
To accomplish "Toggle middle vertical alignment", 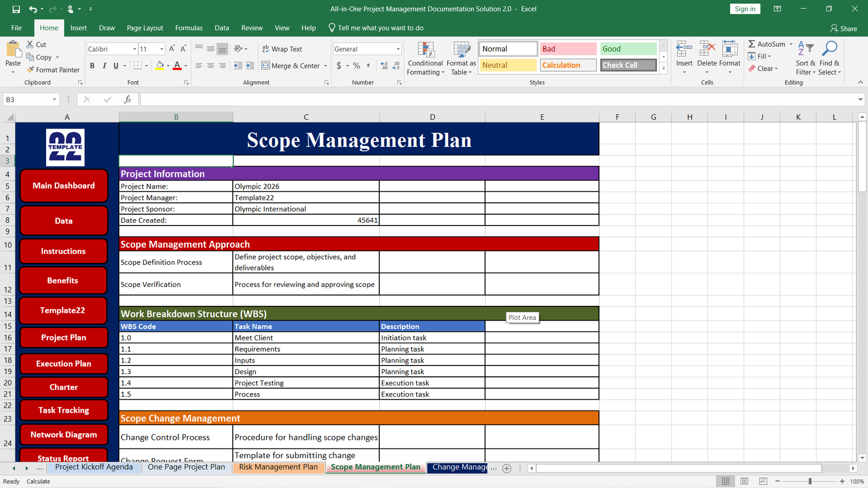I will [210, 49].
